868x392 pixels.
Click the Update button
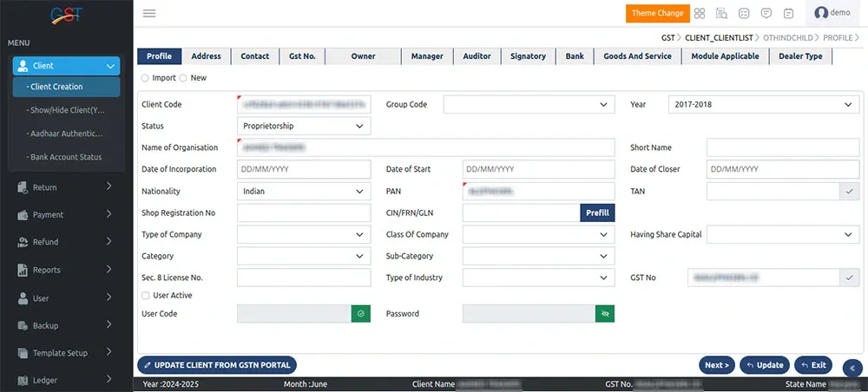point(765,365)
